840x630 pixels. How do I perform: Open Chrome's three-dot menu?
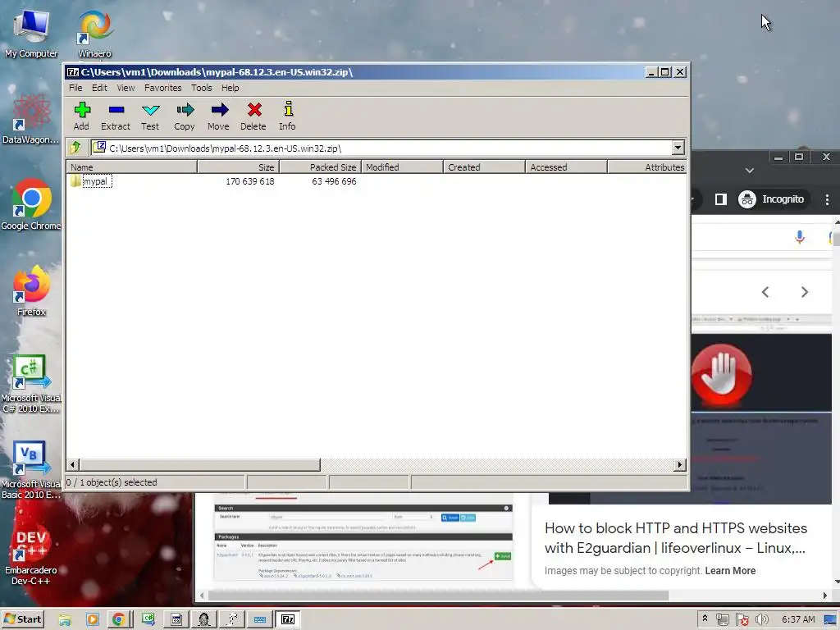click(x=827, y=199)
